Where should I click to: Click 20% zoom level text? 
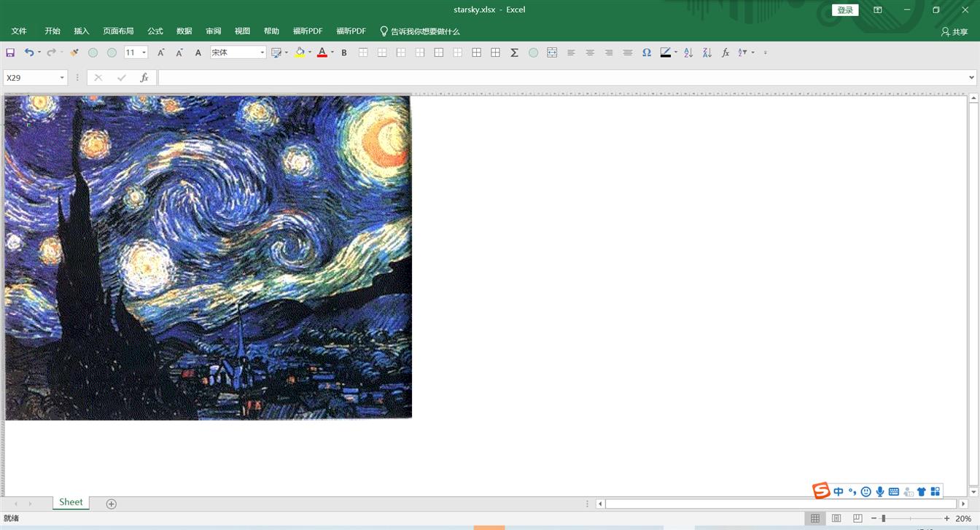[x=963, y=518]
